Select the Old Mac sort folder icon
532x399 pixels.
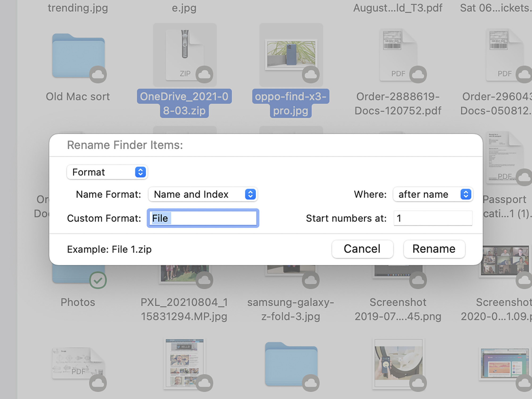tap(78, 55)
